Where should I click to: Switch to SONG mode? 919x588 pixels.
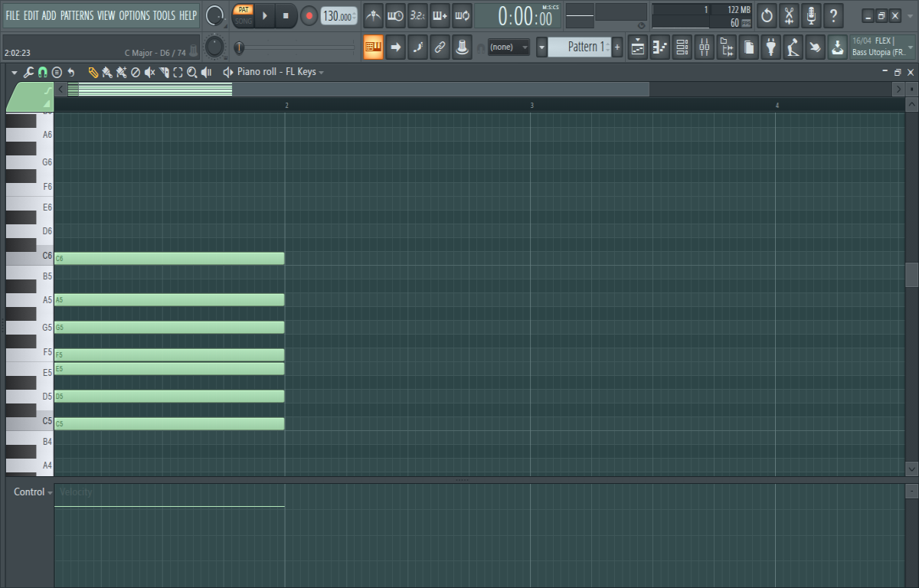pyautogui.click(x=244, y=21)
